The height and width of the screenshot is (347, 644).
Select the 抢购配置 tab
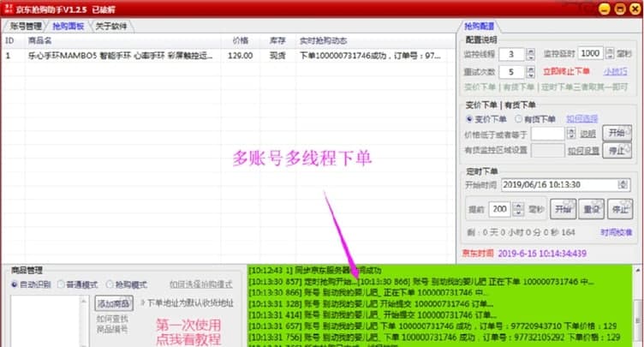point(479,27)
